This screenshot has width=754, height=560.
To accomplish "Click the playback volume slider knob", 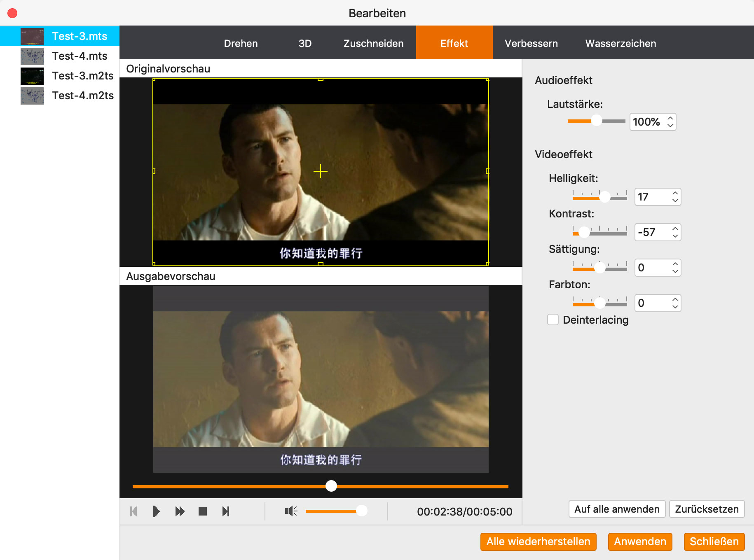I will click(361, 511).
